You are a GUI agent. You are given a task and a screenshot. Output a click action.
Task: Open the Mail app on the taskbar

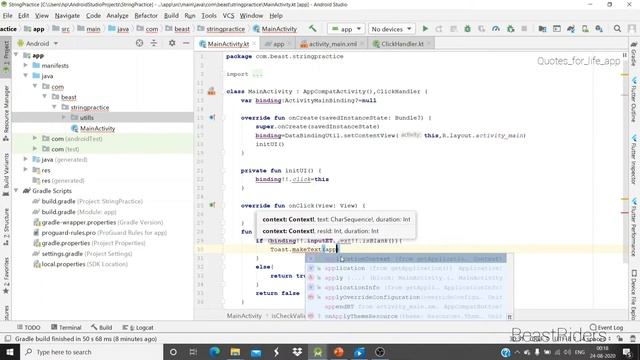(256, 352)
